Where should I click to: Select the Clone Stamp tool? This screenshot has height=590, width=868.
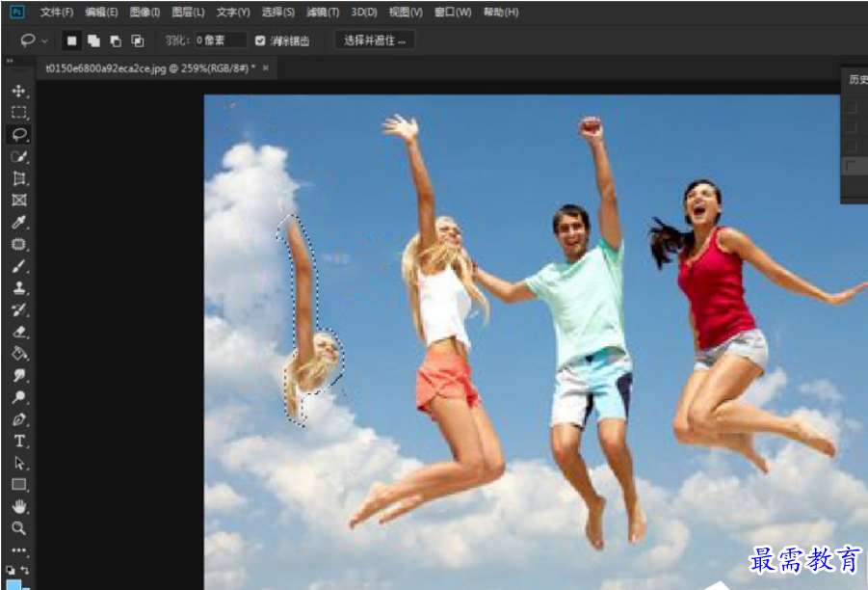pos(19,288)
